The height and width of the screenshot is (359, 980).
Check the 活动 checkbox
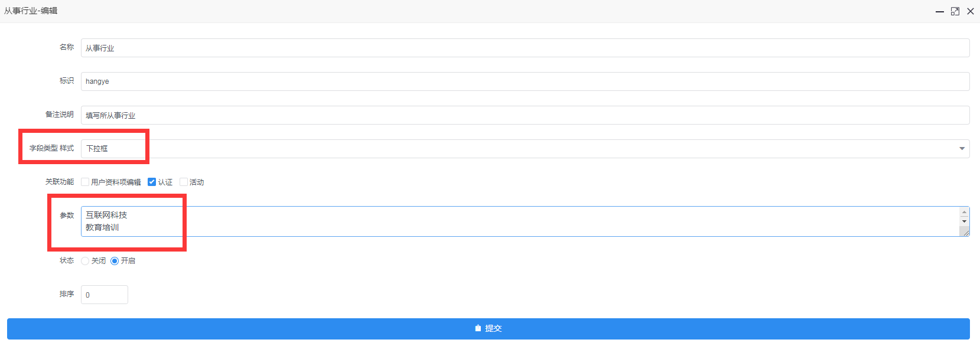(x=184, y=182)
